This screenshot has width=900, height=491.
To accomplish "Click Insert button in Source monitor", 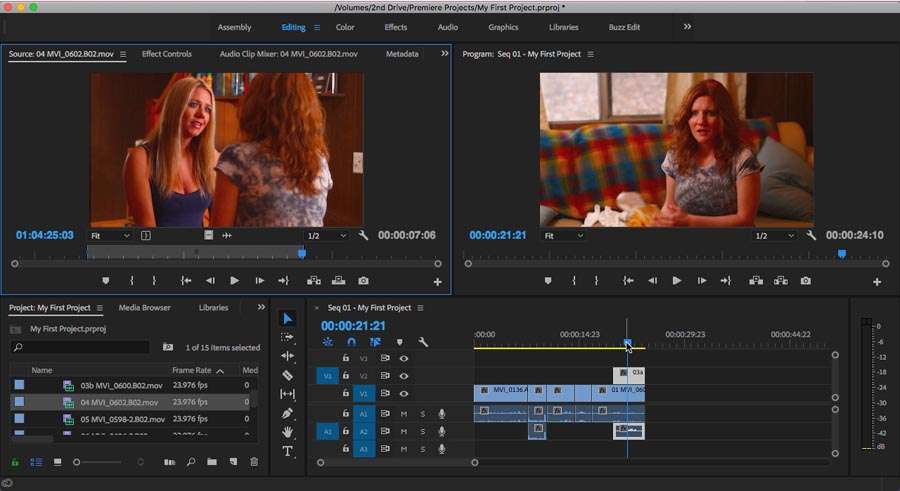I will pos(314,281).
